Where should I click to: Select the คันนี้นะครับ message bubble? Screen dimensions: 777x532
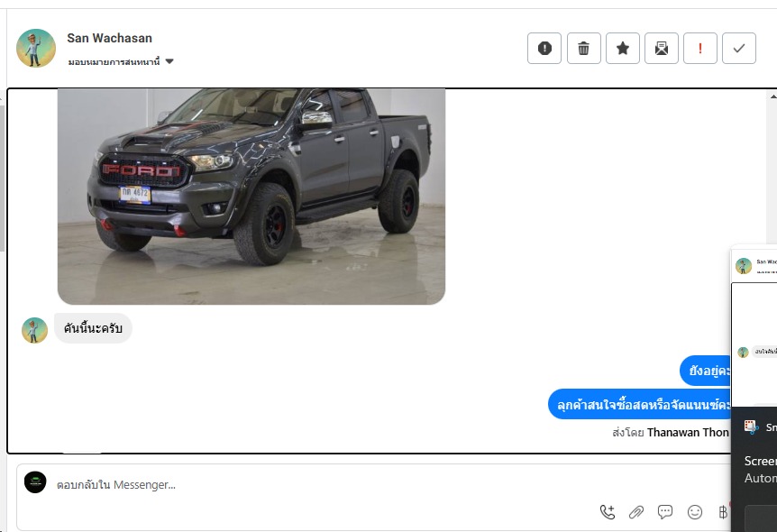[93, 328]
